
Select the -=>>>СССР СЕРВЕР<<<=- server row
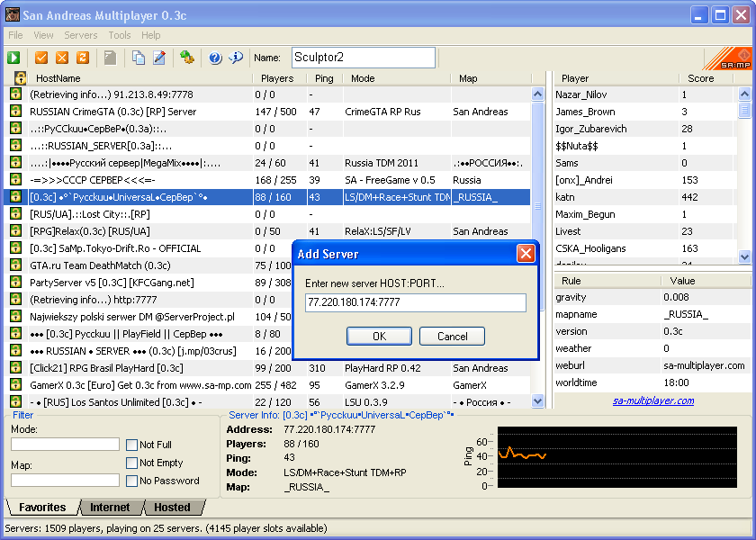[x=267, y=180]
